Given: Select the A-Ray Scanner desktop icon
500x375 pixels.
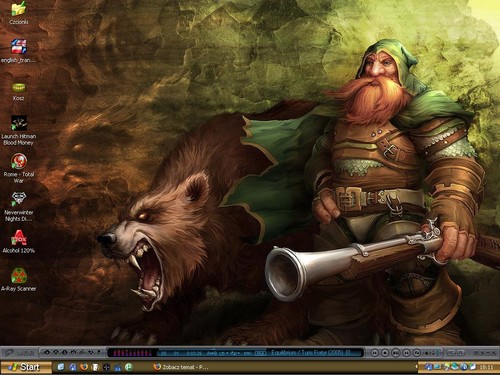Looking at the screenshot, I should tap(19, 280).
